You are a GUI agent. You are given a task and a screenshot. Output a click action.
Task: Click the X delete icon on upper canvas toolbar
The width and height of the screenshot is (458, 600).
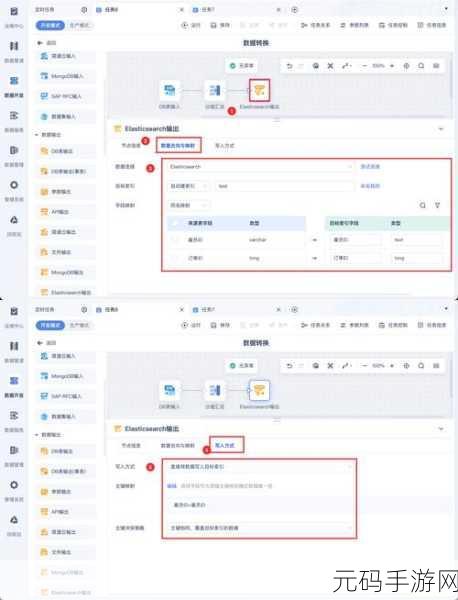pyautogui.click(x=330, y=66)
